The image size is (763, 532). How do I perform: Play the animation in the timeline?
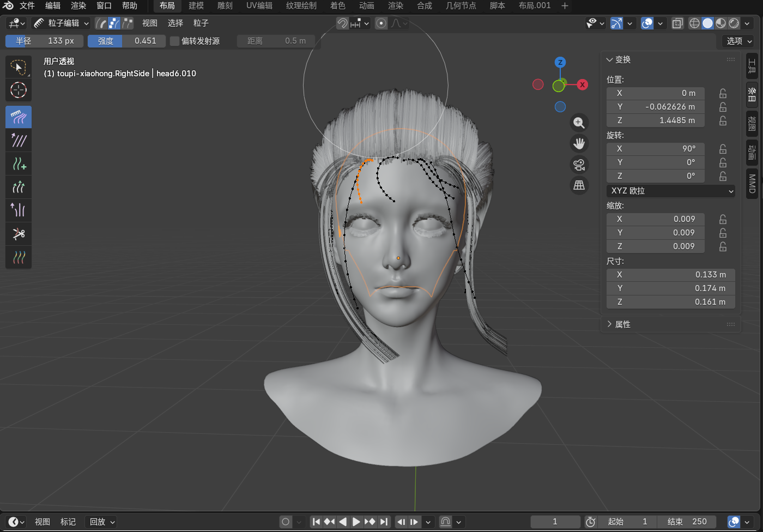(x=356, y=522)
